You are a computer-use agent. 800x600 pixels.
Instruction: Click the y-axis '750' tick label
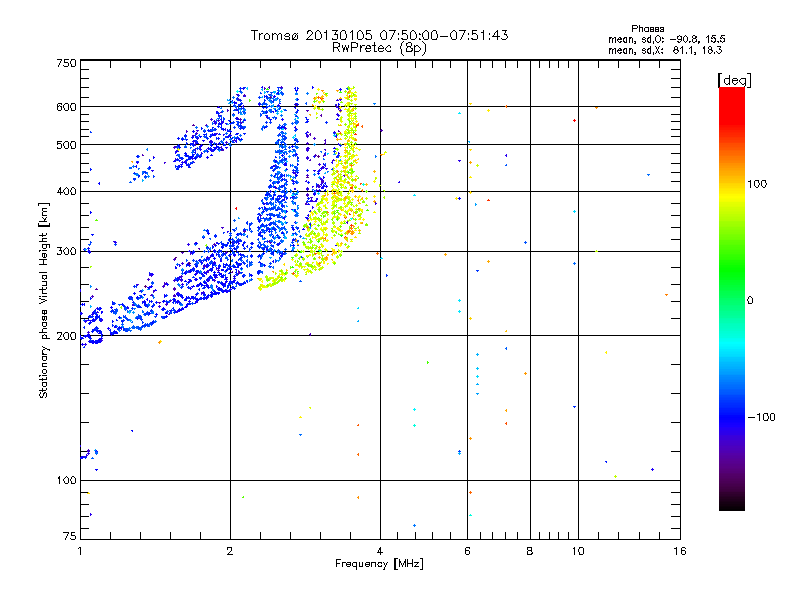click(x=66, y=63)
